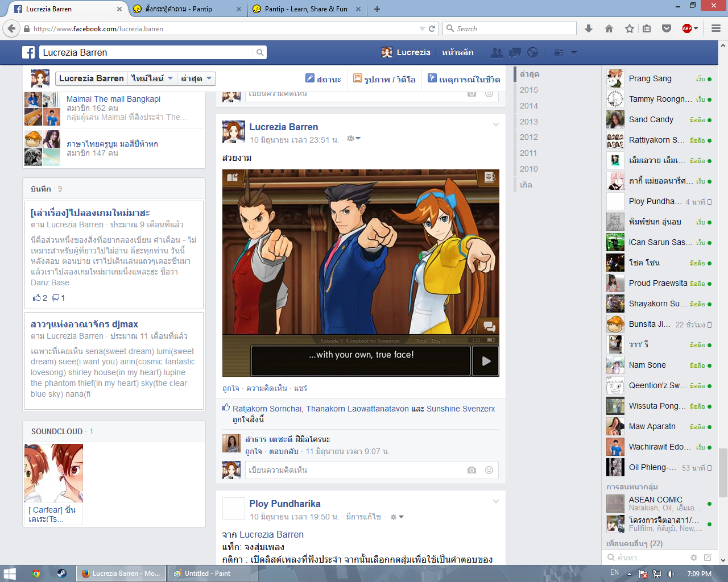Image resolution: width=728 pixels, height=582 pixels.
Task: Open chat with Sand Candy
Action: 660,119
